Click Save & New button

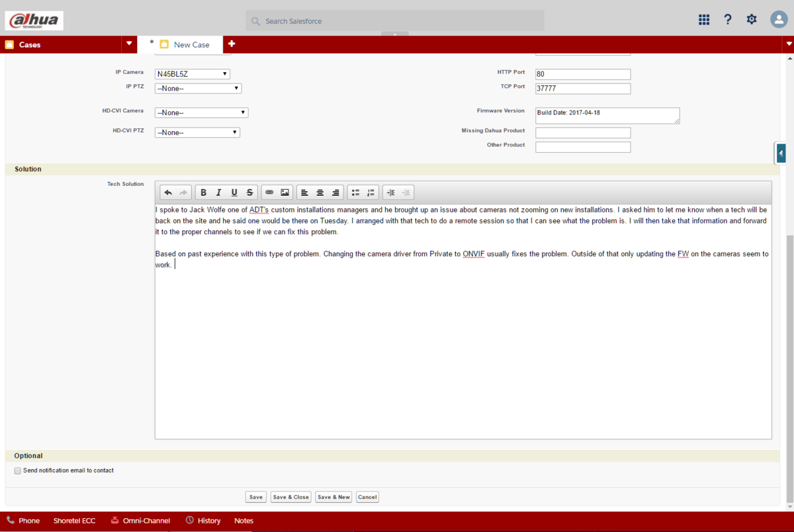[x=333, y=497]
